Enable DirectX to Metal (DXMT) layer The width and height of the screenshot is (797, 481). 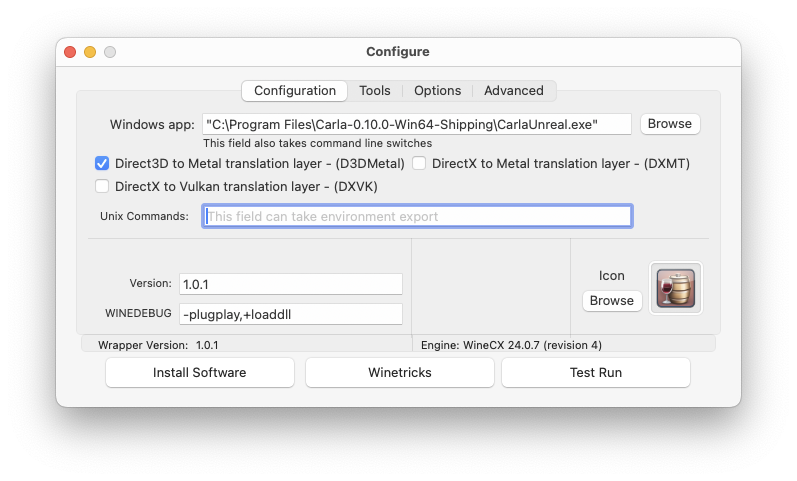coord(420,163)
